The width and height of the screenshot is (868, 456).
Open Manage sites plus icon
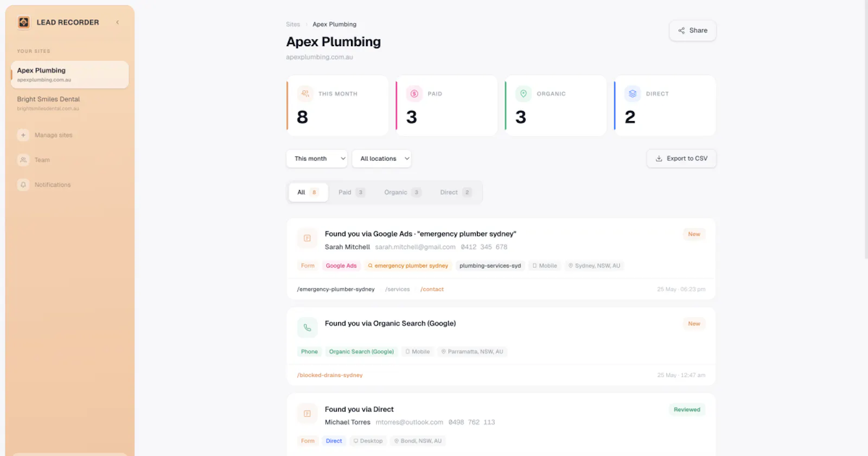23,135
